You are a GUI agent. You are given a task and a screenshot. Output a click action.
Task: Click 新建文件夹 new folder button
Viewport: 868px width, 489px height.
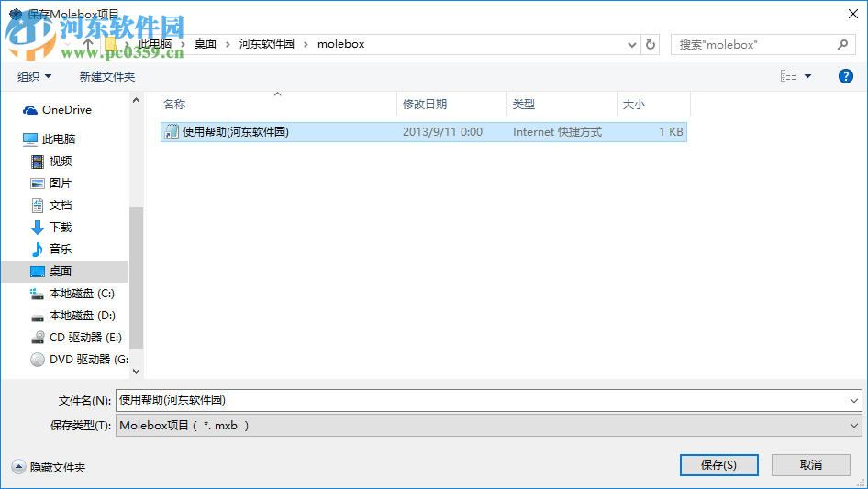point(106,76)
